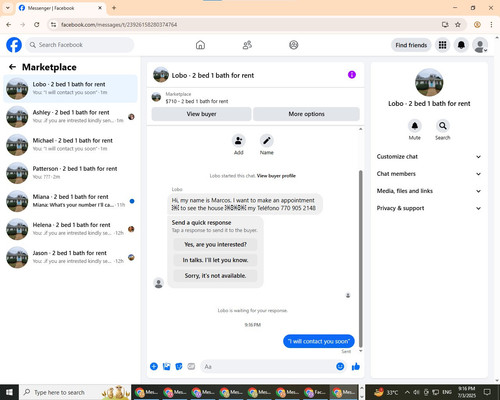Open a new browser tab
The width and height of the screenshot is (500, 400).
point(114,8)
